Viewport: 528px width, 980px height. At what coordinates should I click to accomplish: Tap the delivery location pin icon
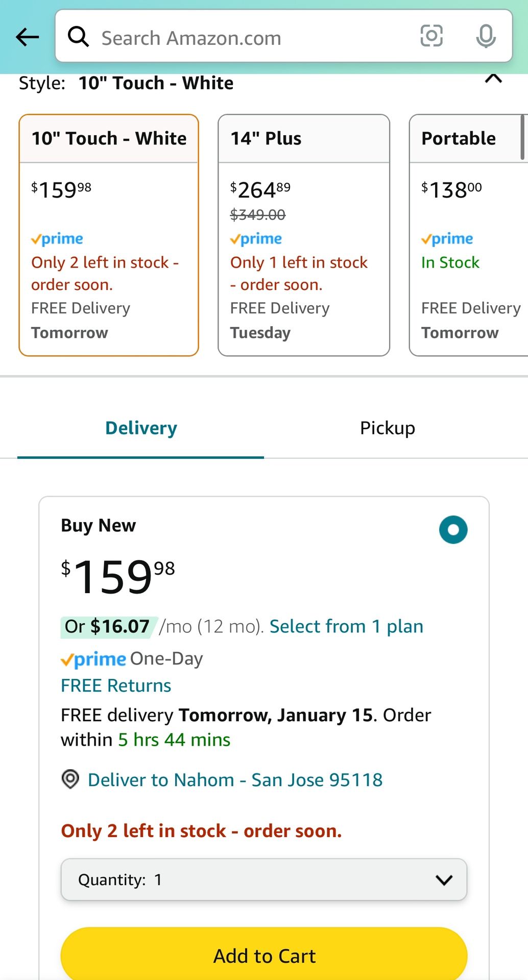[x=70, y=779]
